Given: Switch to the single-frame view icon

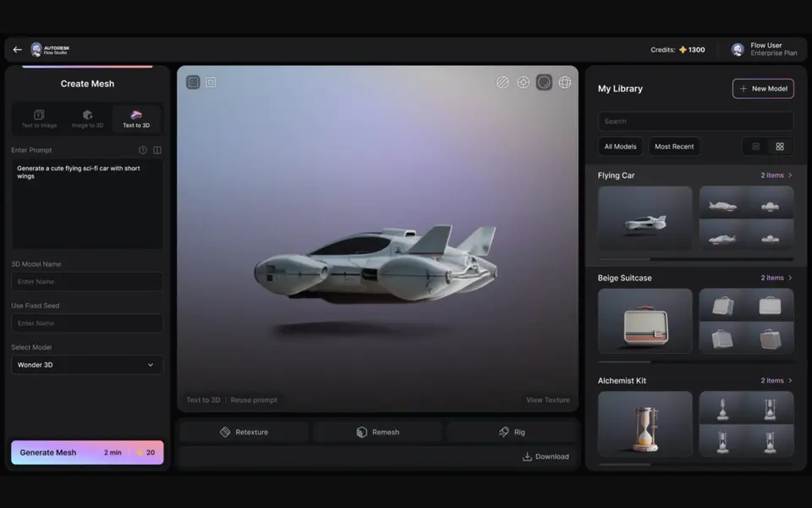Looking at the screenshot, I should click(x=211, y=82).
